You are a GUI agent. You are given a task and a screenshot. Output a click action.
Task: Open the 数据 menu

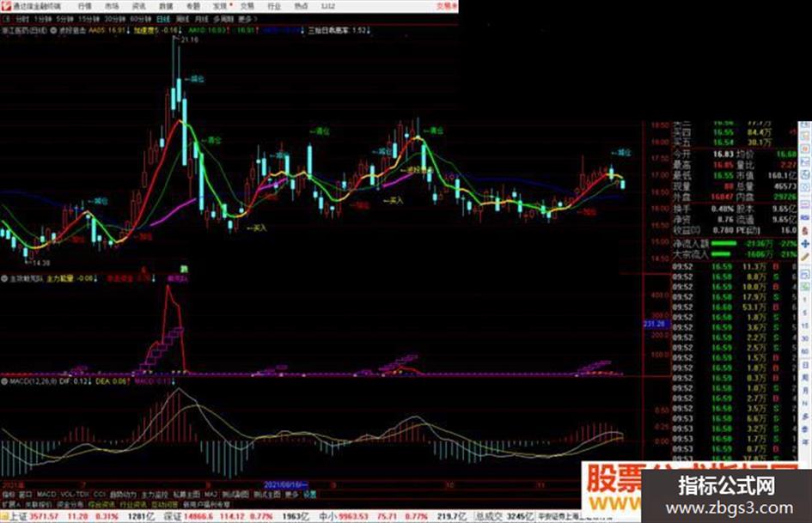click(166, 6)
